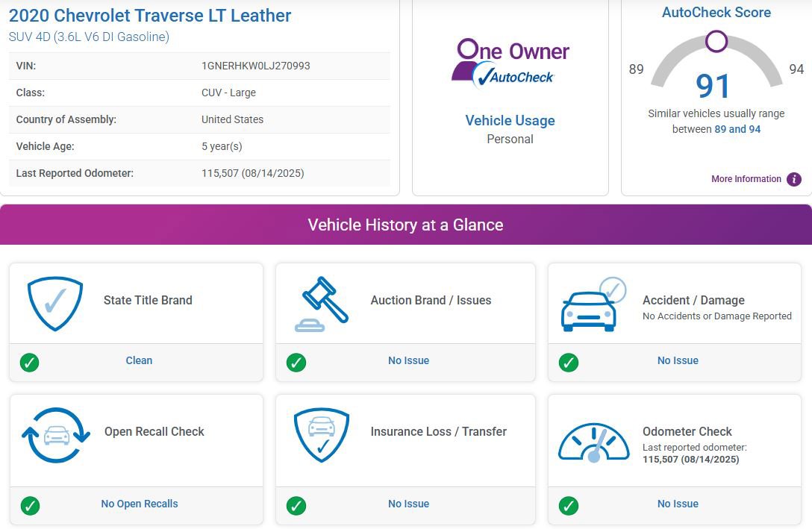Click green checkmark in Odometer Check card
Screen dimensions: 812x529
coord(569,505)
